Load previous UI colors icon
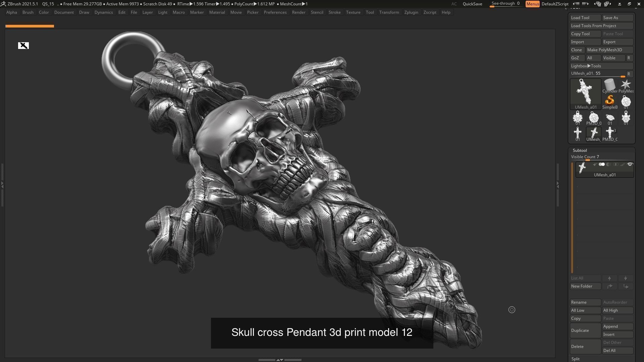The width and height of the screenshot is (644, 362). [576, 4]
